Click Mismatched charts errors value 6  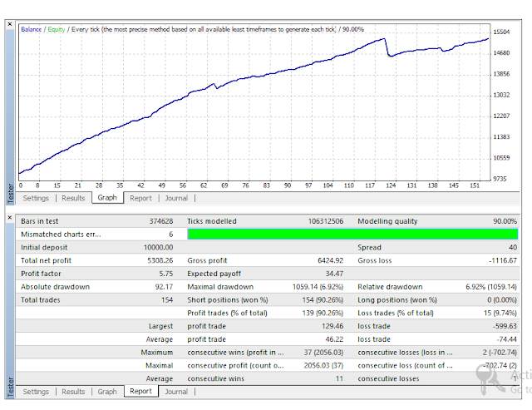pos(171,235)
